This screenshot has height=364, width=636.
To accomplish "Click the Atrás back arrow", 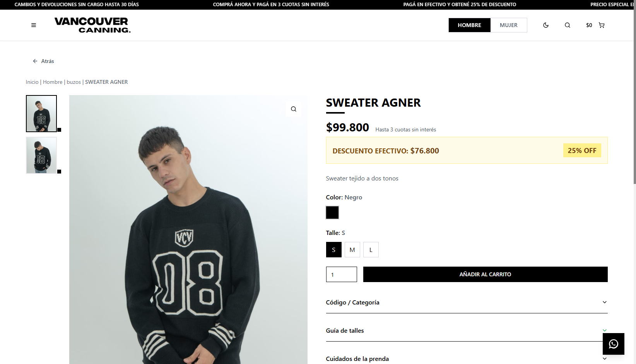I will 35,61.
